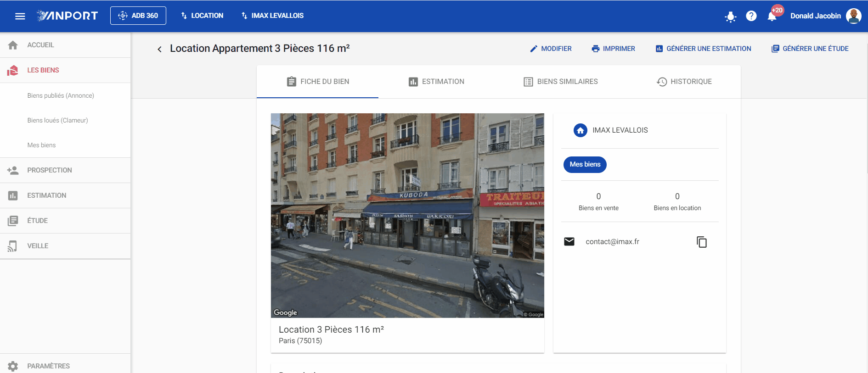Click the PARAMÈTRES gear icon

point(13,366)
